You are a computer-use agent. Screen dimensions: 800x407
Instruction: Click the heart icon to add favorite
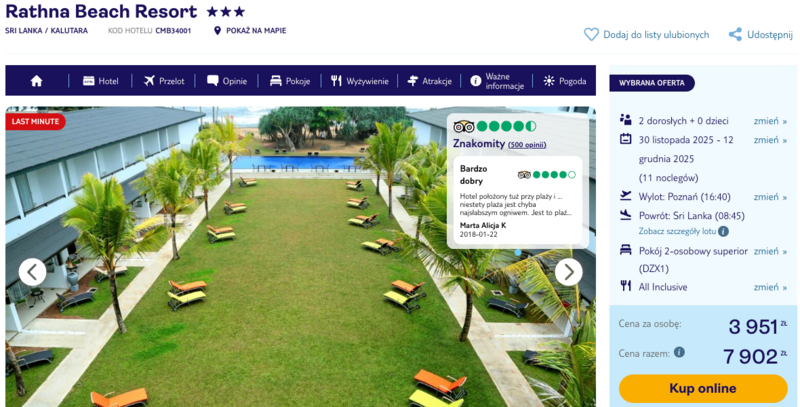[591, 35]
